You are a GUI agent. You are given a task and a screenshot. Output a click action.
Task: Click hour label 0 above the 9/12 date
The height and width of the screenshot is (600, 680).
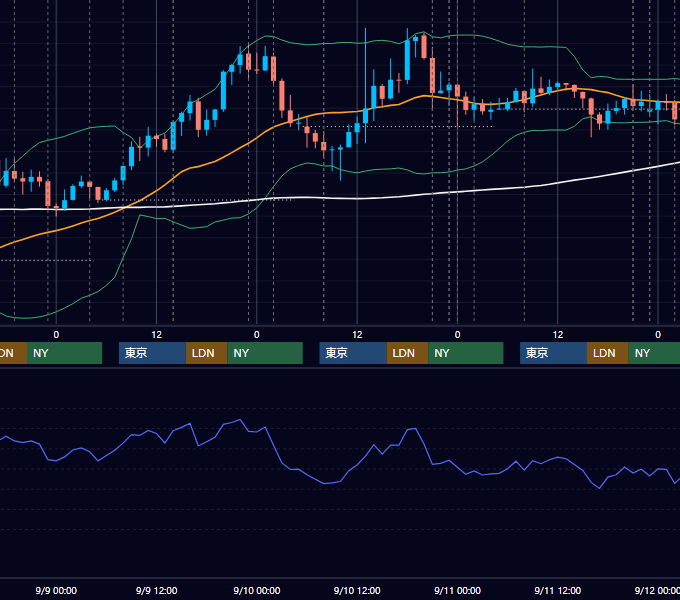tap(658, 335)
